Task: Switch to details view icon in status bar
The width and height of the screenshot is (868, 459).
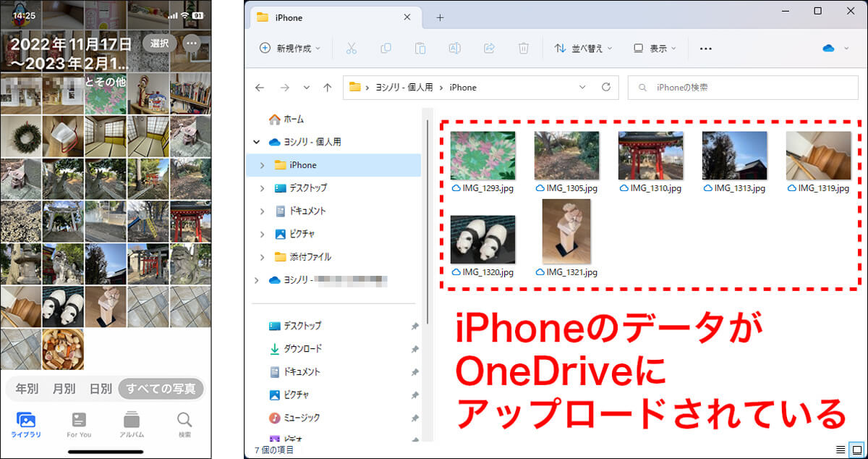Action: [840, 450]
